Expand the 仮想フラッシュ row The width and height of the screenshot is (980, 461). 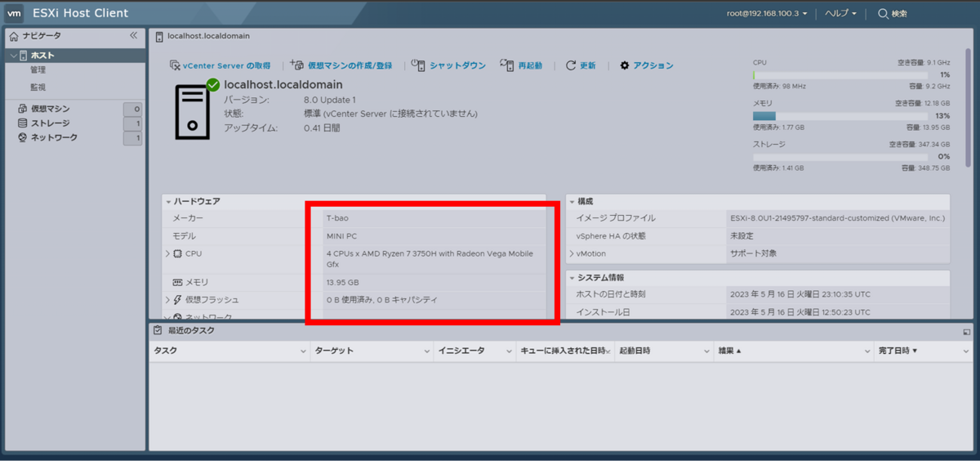(x=167, y=300)
